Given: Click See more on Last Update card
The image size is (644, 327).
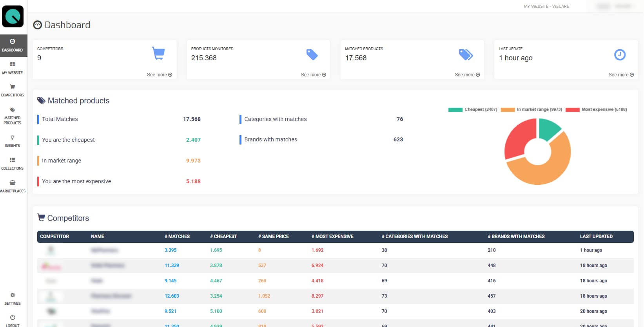Looking at the screenshot, I should [621, 75].
